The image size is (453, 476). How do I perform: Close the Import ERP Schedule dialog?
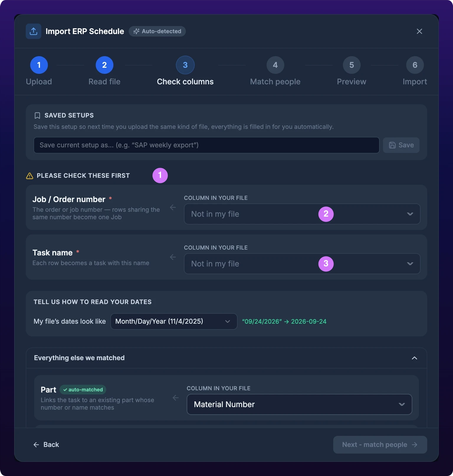click(419, 31)
